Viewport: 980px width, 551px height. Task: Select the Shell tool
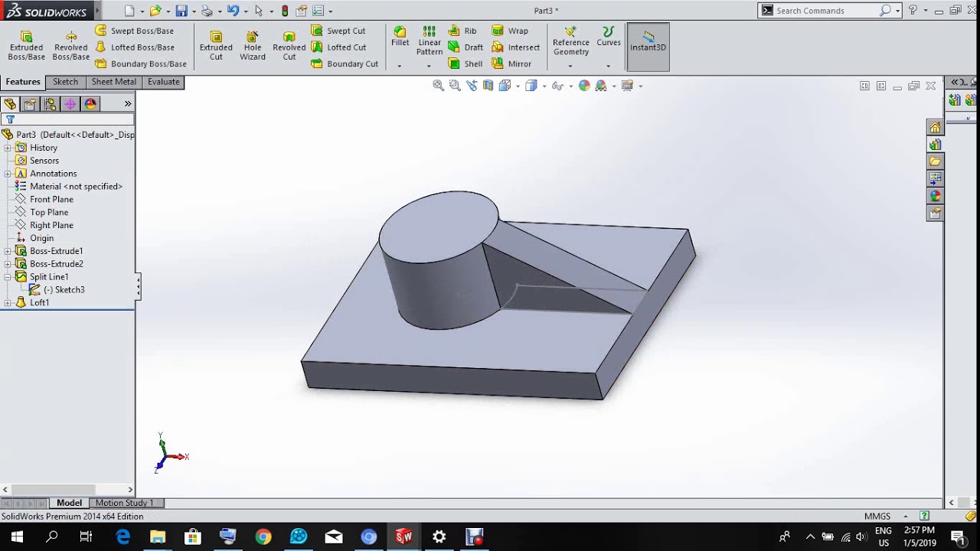(465, 64)
